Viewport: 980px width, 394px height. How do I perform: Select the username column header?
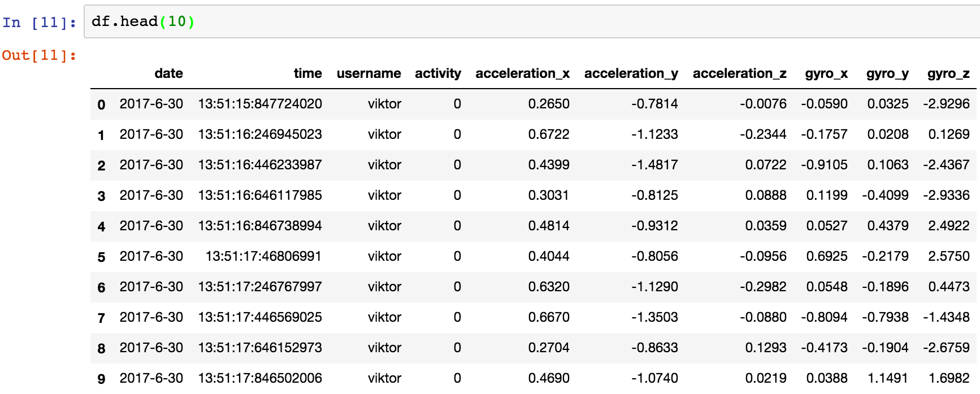(x=368, y=73)
